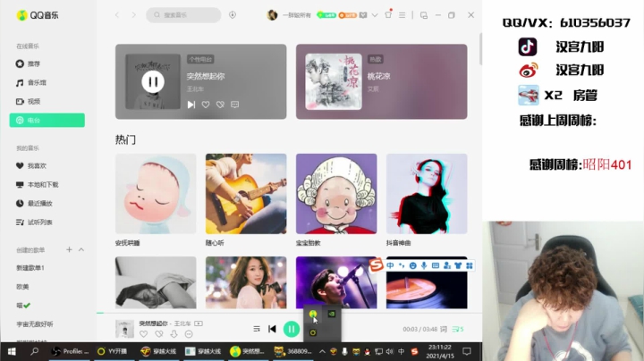Open 音乐馆 in the sidebar
The width and height of the screenshot is (644, 361).
(x=30, y=82)
